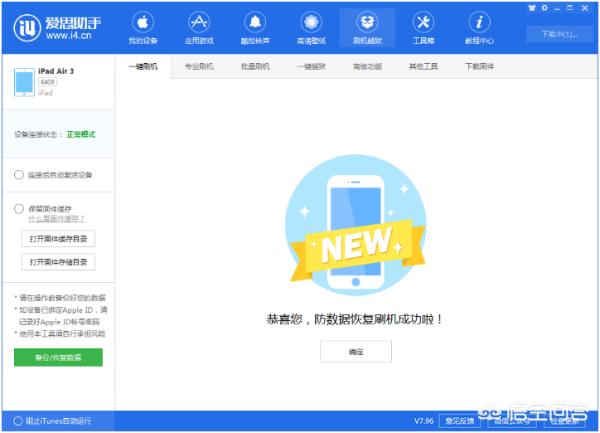Screen dimensions: 600x433
Task: Toggle the 保留固件缓存 option
Action: (19, 209)
